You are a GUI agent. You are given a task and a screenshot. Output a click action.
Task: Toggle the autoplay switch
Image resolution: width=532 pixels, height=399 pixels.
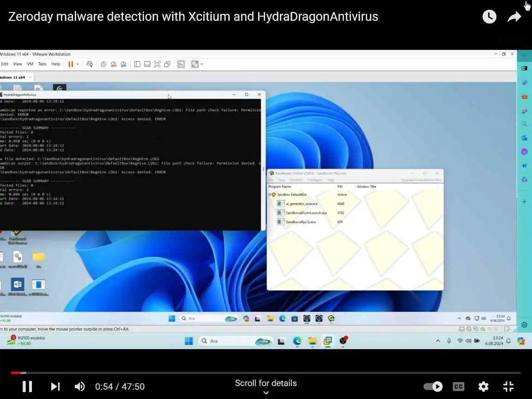click(433, 387)
